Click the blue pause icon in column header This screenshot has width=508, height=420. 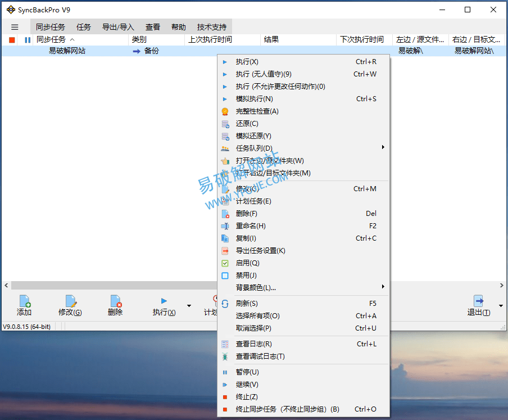[28, 40]
